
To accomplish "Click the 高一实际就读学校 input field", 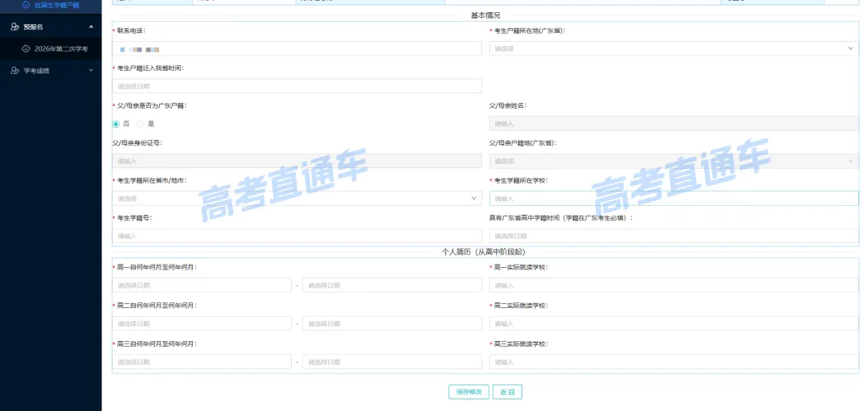I will point(674,286).
